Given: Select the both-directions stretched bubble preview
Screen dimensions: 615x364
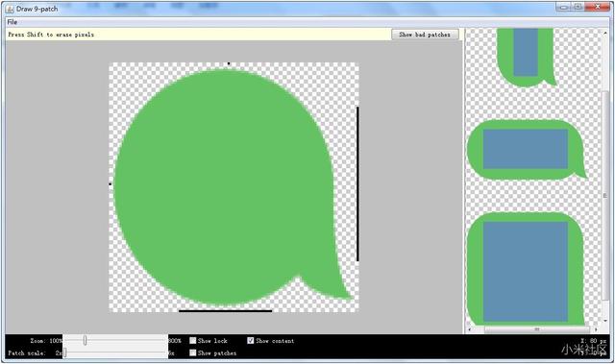Looking at the screenshot, I should coord(526,270).
